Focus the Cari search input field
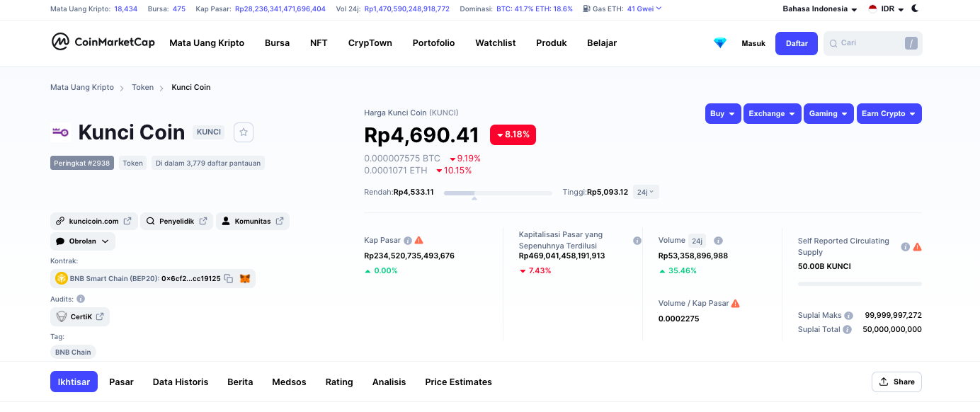The image size is (980, 412). pos(872,43)
